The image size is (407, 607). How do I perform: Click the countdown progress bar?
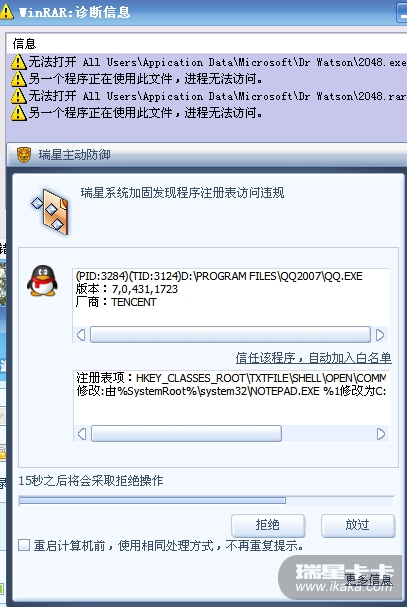(x=206, y=501)
